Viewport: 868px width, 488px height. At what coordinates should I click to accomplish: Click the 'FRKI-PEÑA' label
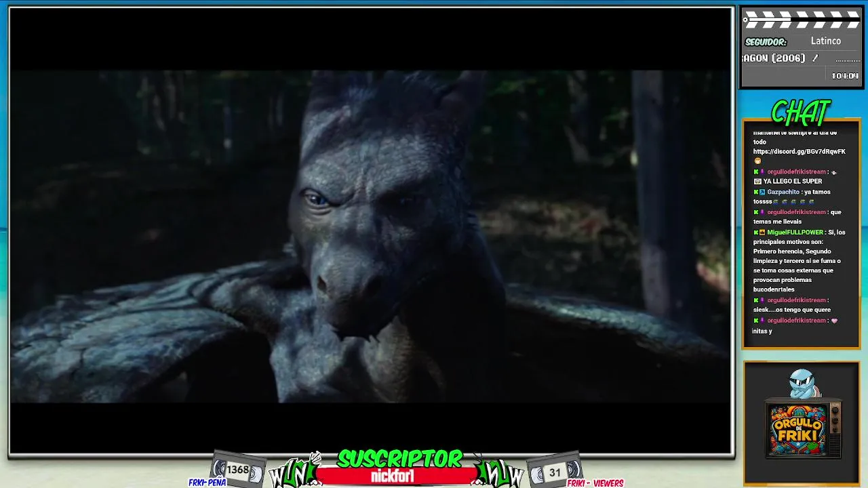[x=208, y=483]
